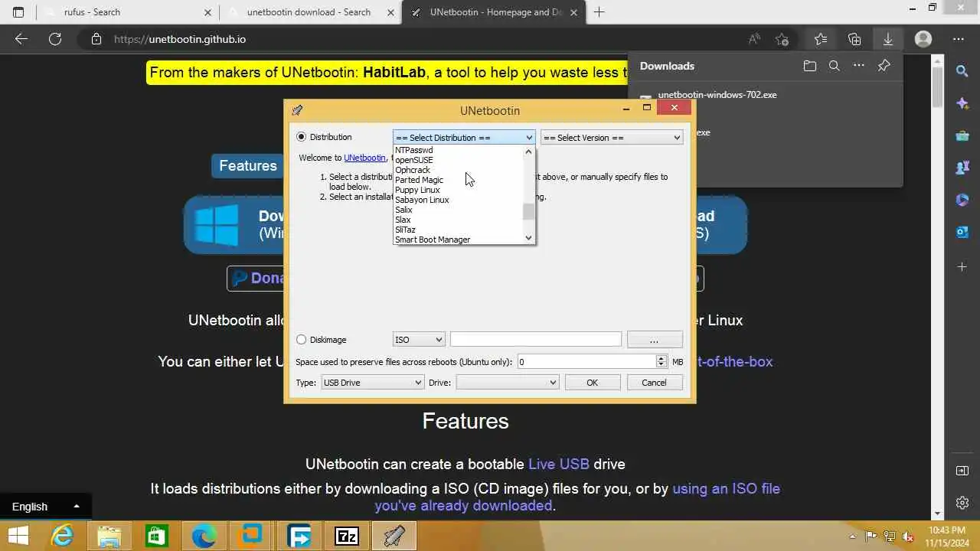The width and height of the screenshot is (980, 551).
Task: Select the Diskimage radio button
Action: coord(301,340)
